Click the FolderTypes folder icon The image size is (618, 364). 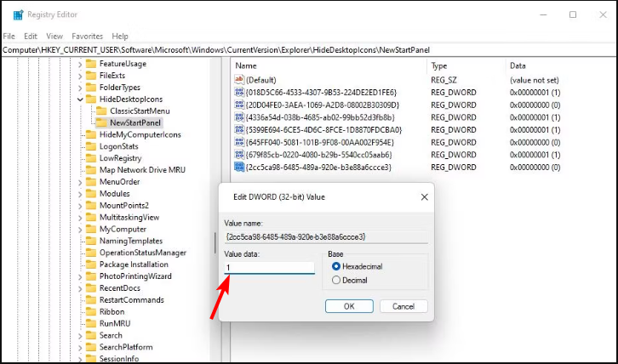point(91,87)
